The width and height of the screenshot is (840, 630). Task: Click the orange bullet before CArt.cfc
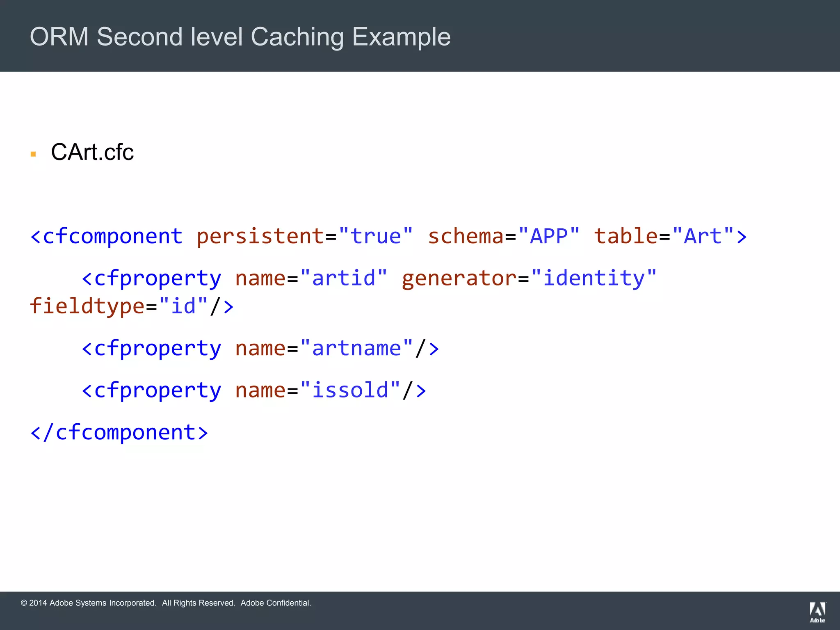(33, 154)
